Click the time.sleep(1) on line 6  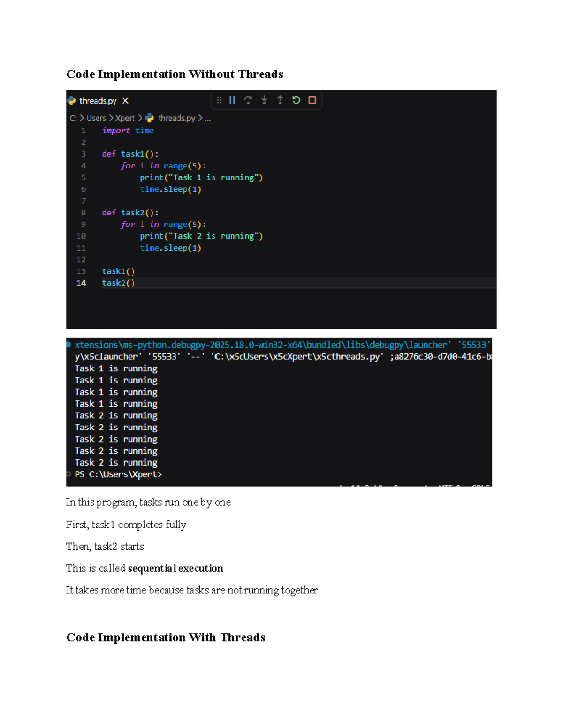coord(170,189)
